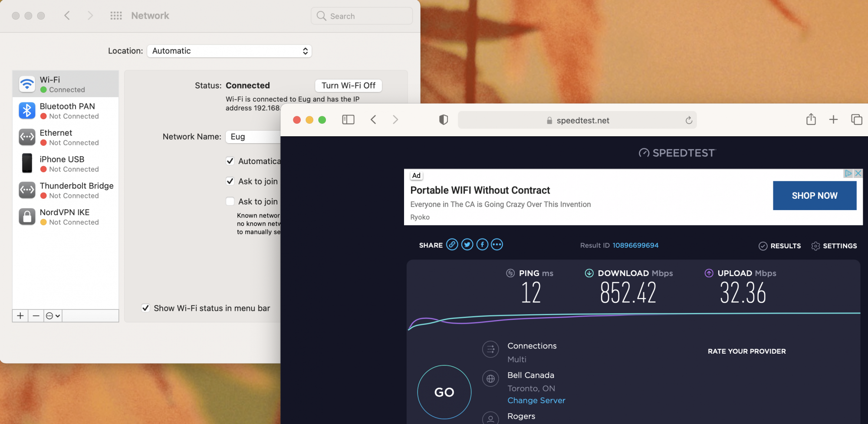This screenshot has height=424, width=868.
Task: Go back in Network preferences window
Action: point(67,16)
